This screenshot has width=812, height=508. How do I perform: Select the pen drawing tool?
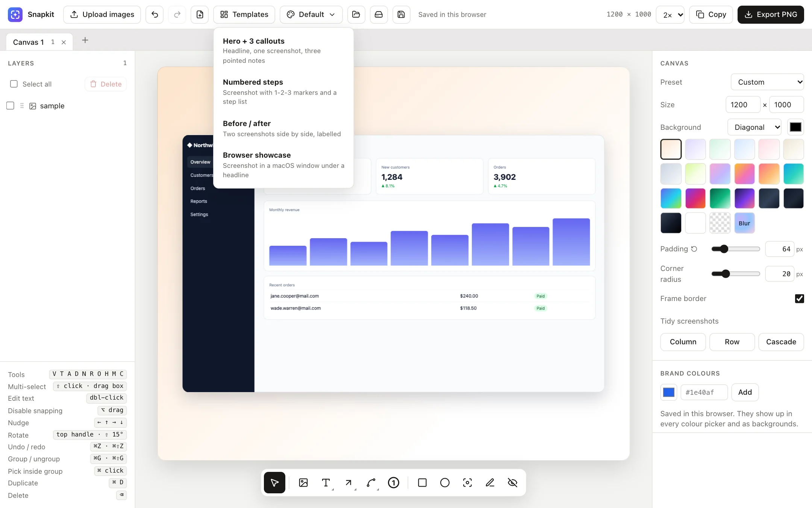[x=490, y=482]
